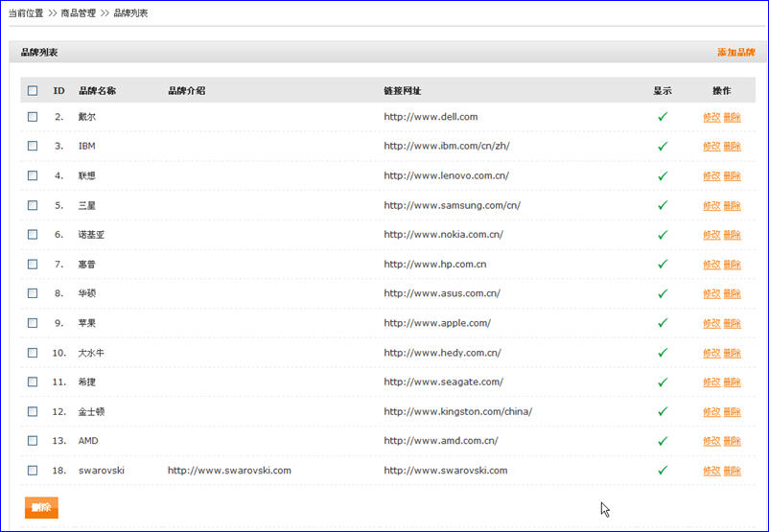Screen dimensions: 769x532
Task: Toggle the select-all checkbox in table header
Action: pos(33,91)
